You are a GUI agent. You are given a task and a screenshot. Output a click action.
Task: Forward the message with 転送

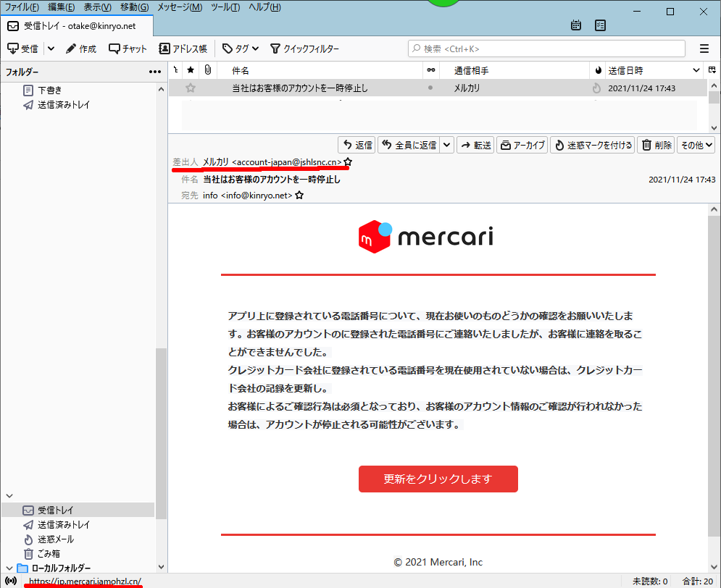475,145
